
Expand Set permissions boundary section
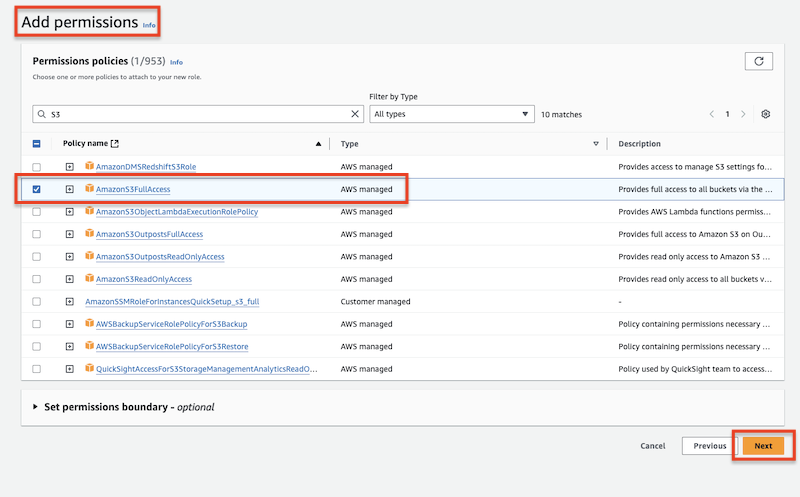35,407
